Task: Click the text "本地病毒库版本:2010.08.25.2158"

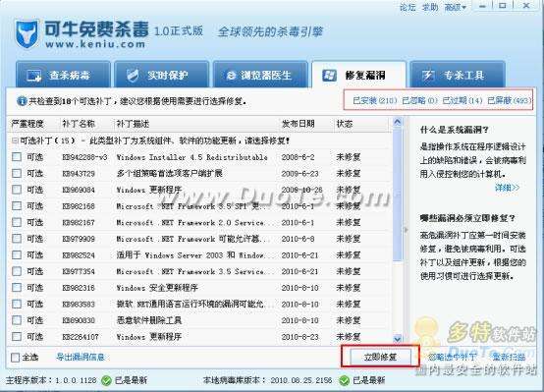Action: click(267, 380)
